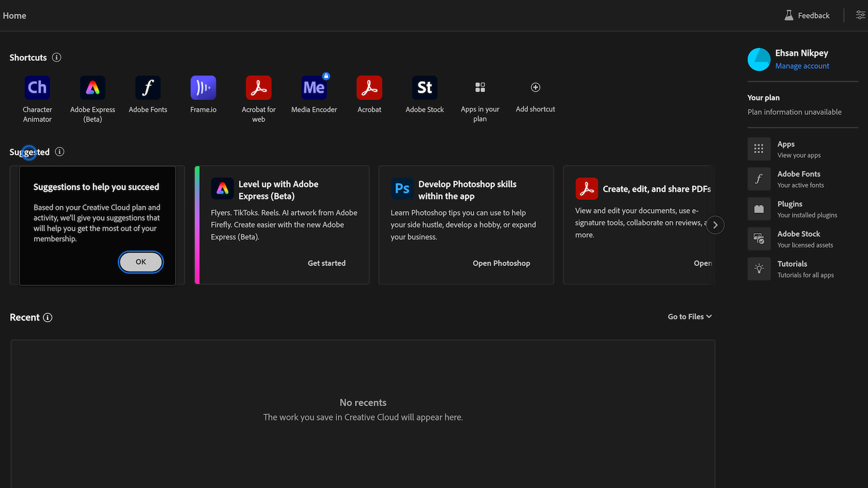This screenshot has height=488, width=868.
Task: Launch Media Encoder shortcut icon
Action: [x=314, y=88]
